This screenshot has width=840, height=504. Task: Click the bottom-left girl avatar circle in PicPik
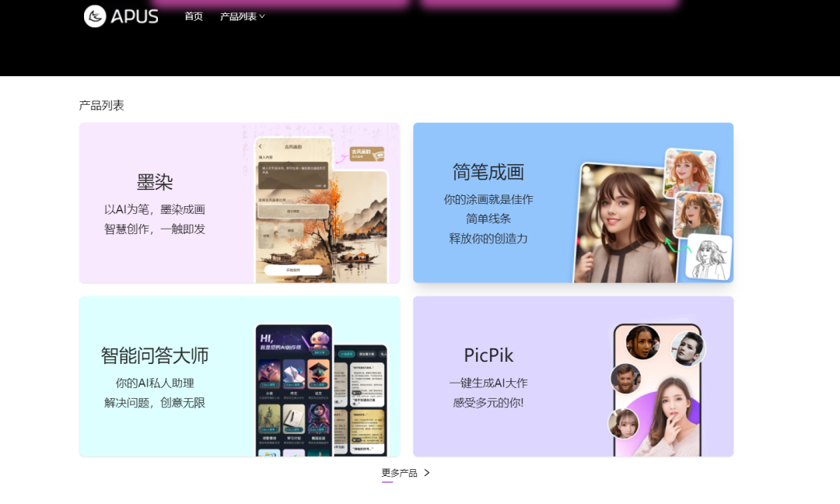(623, 423)
